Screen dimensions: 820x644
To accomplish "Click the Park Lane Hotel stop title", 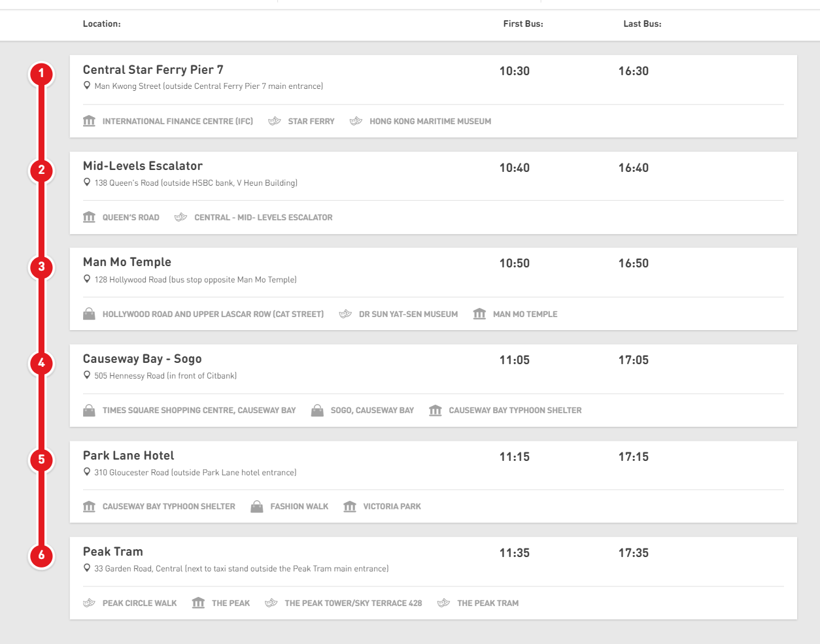I will point(128,456).
